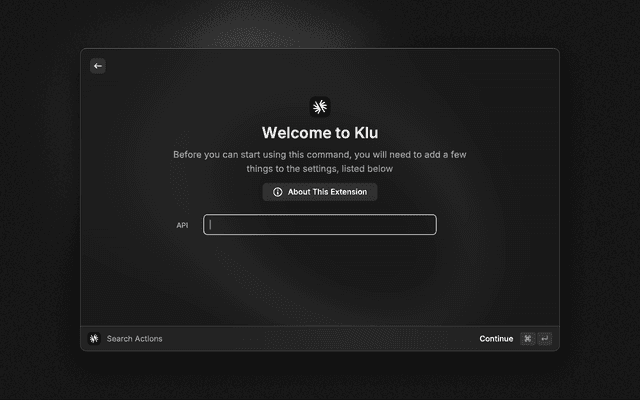Viewport: 640px width, 400px height.
Task: Click the API field label
Action: coord(182,225)
